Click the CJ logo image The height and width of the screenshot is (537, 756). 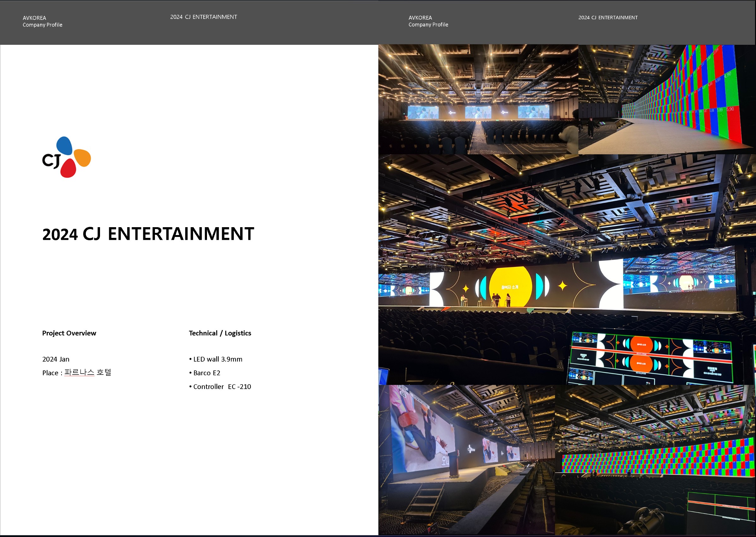click(x=67, y=157)
